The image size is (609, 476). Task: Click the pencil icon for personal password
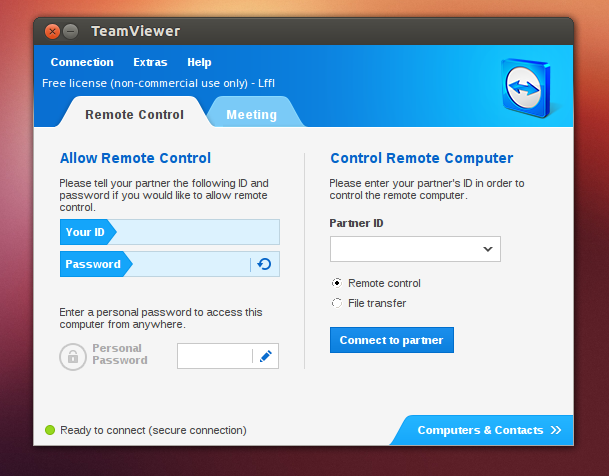click(x=266, y=356)
